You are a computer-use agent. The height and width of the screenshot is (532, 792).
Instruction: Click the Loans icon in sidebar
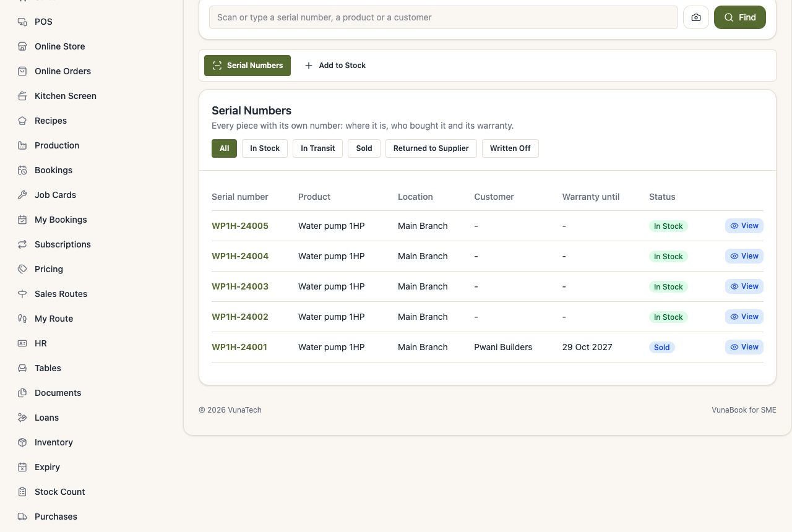tap(22, 418)
